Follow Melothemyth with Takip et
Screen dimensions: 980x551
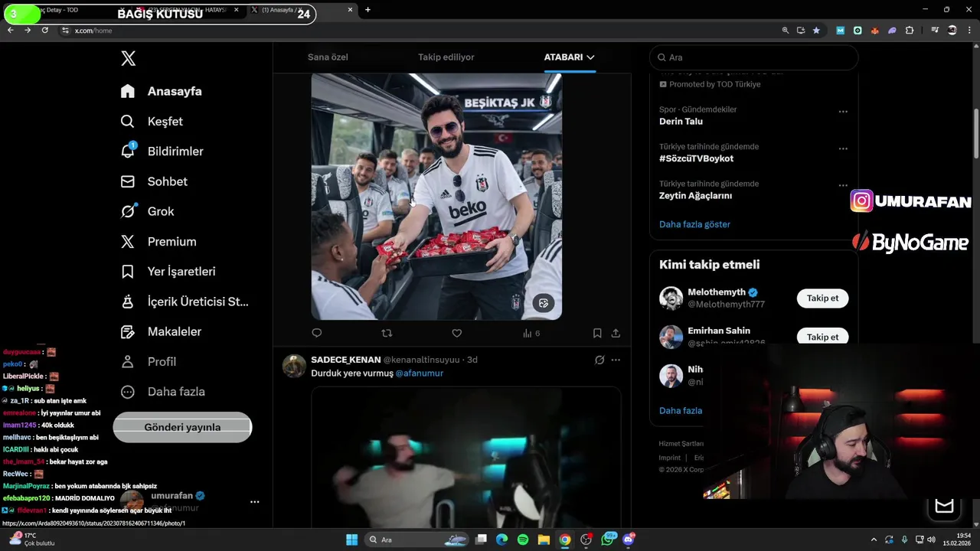[x=822, y=298]
